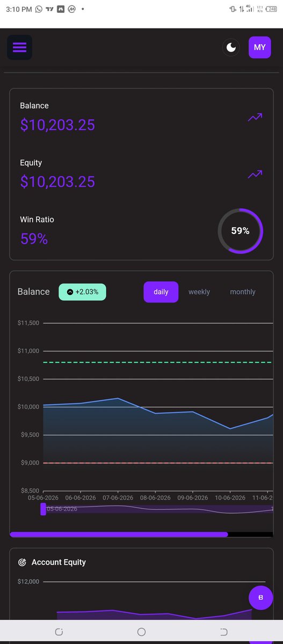Image resolution: width=283 pixels, height=644 pixels.
Task: Switch chart to monthly view
Action: pyautogui.click(x=243, y=292)
